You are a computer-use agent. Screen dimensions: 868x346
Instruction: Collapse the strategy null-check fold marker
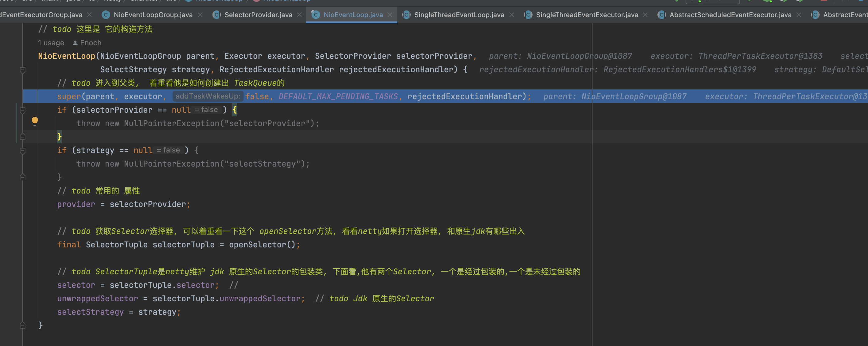pyautogui.click(x=23, y=151)
